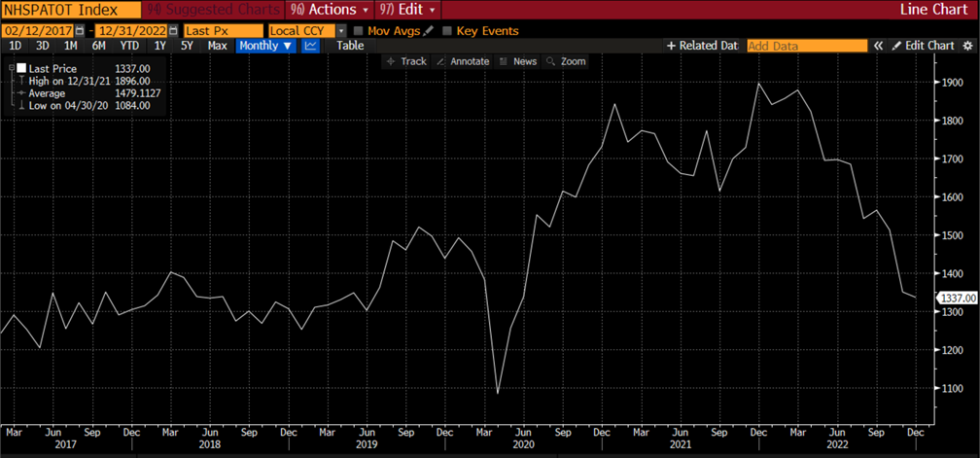The width and height of the screenshot is (980, 458).
Task: Open chart settings gear icon
Action: pyautogui.click(x=969, y=46)
